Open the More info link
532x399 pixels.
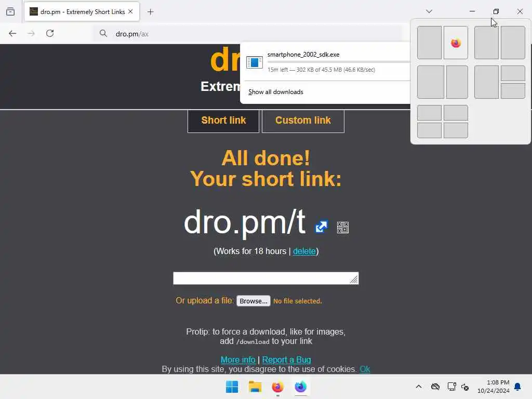click(238, 360)
